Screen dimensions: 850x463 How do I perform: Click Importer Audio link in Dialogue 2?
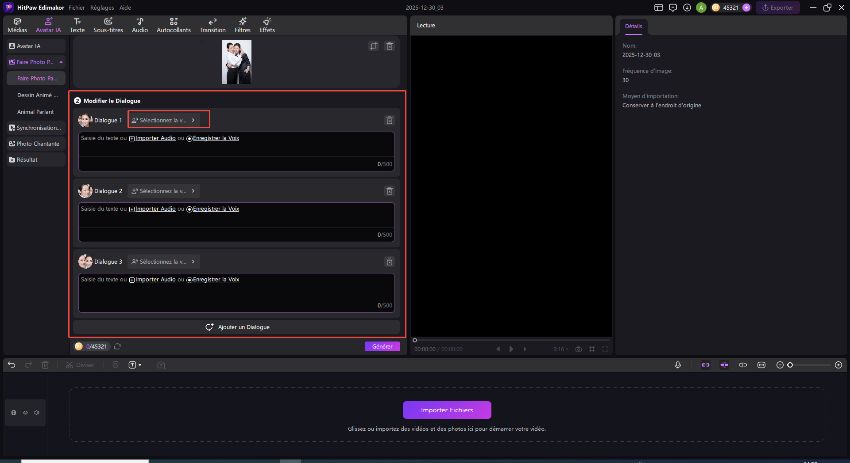point(155,209)
